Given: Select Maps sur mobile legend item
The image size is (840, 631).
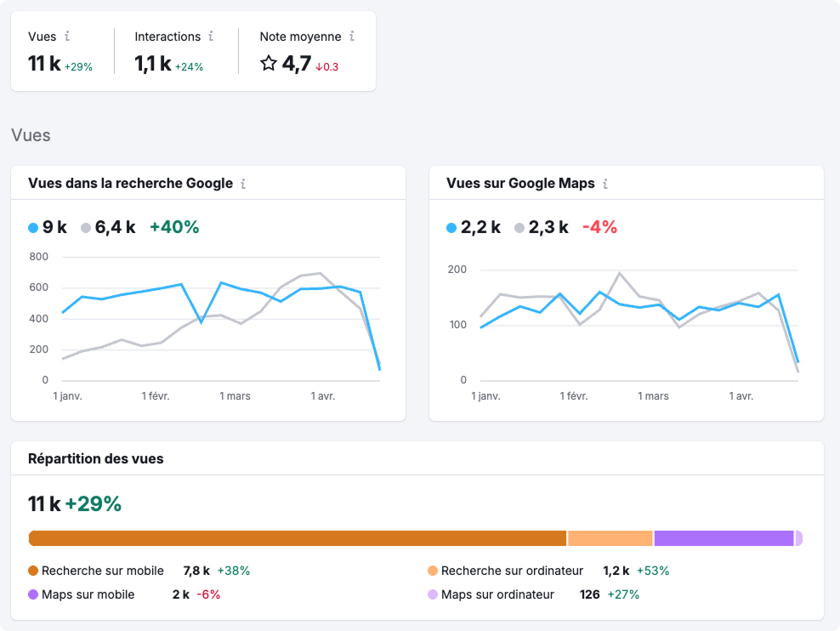Looking at the screenshot, I should (x=88, y=594).
